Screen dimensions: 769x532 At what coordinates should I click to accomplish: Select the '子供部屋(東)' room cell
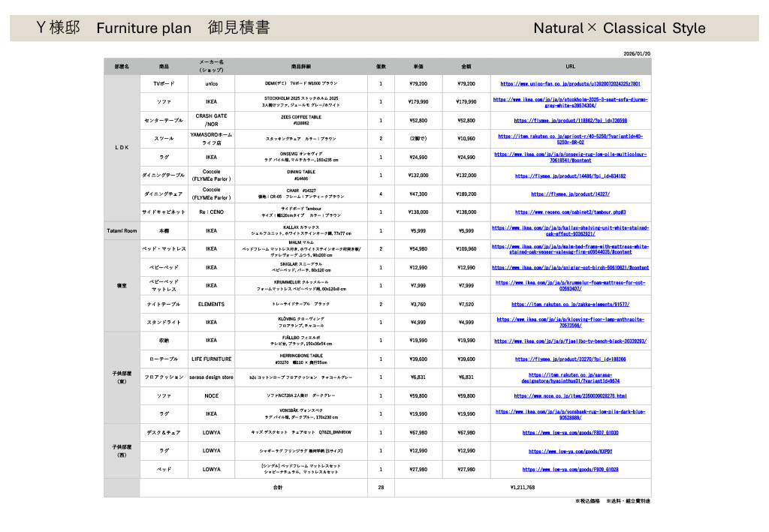pos(122,377)
